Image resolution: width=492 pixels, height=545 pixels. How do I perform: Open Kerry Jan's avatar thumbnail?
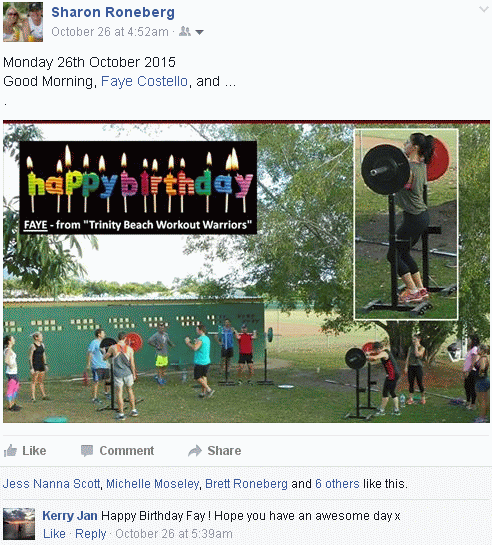click(x=19, y=524)
